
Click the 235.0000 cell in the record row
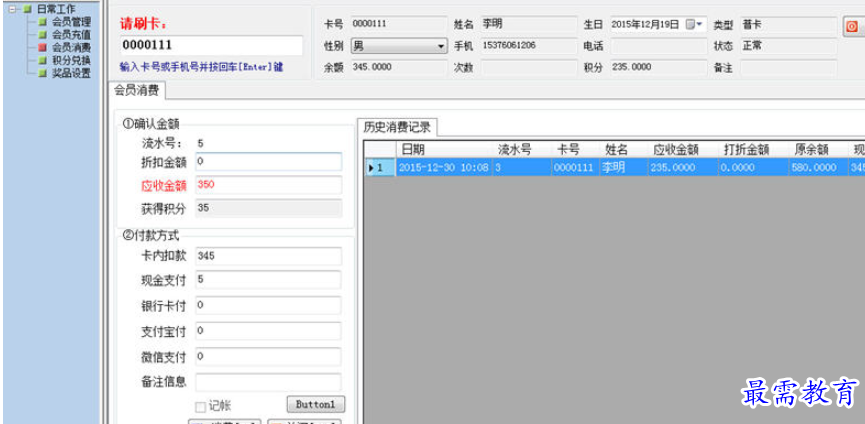coord(683,168)
